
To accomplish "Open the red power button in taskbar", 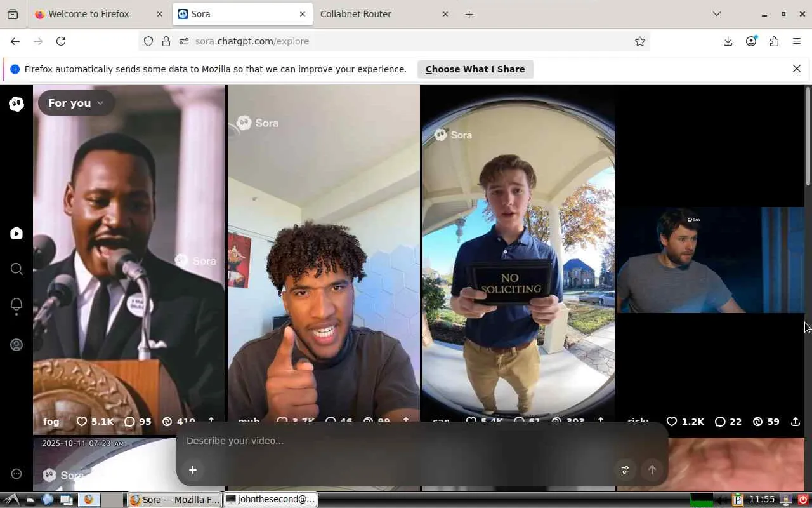I will coord(803,500).
